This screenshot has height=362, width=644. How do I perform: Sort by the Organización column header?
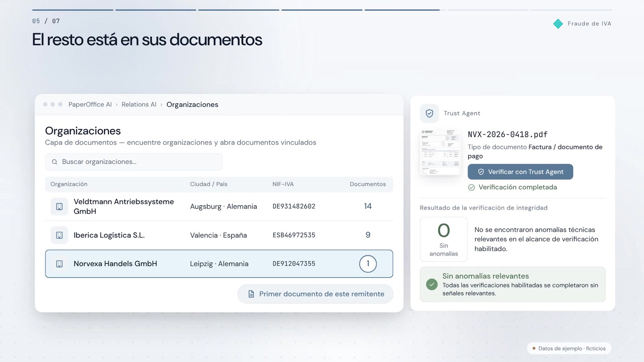coord(69,184)
